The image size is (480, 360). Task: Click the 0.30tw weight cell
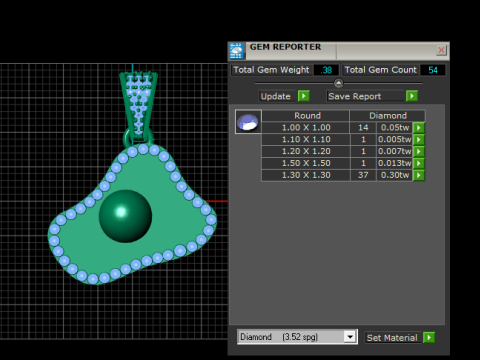(395, 175)
